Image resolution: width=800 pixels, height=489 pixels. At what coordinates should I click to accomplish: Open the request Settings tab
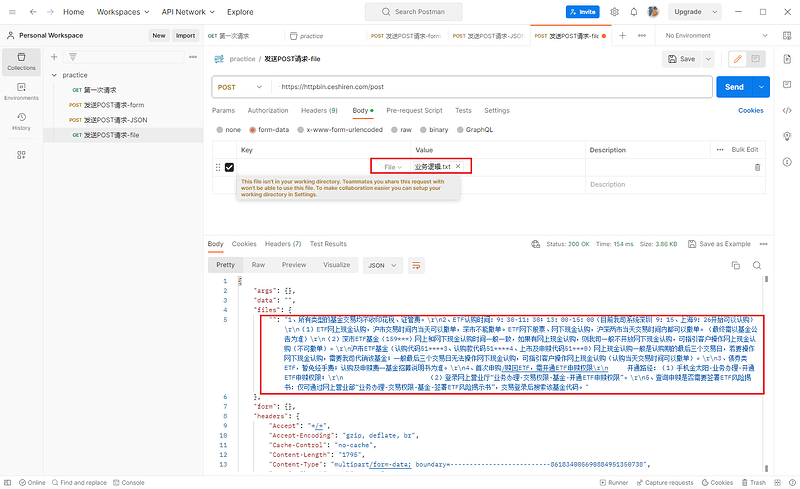(x=497, y=110)
